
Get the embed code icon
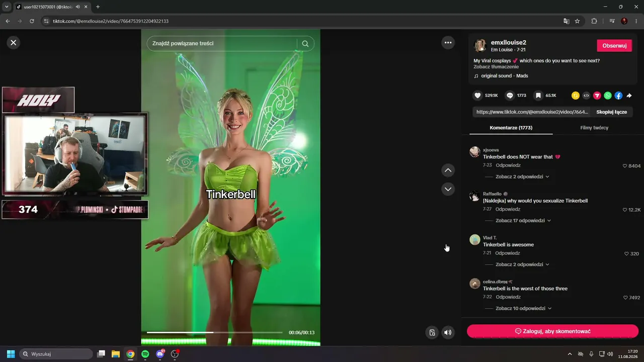point(586,96)
